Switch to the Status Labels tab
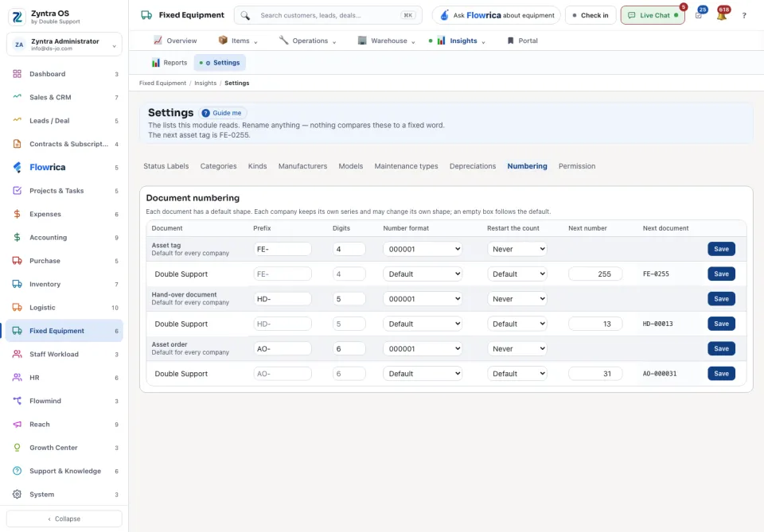The width and height of the screenshot is (764, 532). (x=166, y=166)
